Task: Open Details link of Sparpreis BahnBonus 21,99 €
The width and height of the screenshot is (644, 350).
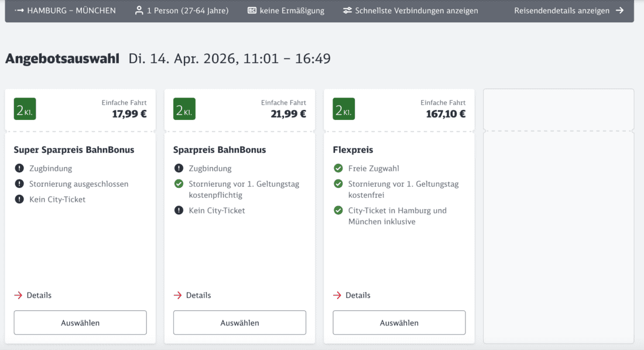Action: [192, 295]
